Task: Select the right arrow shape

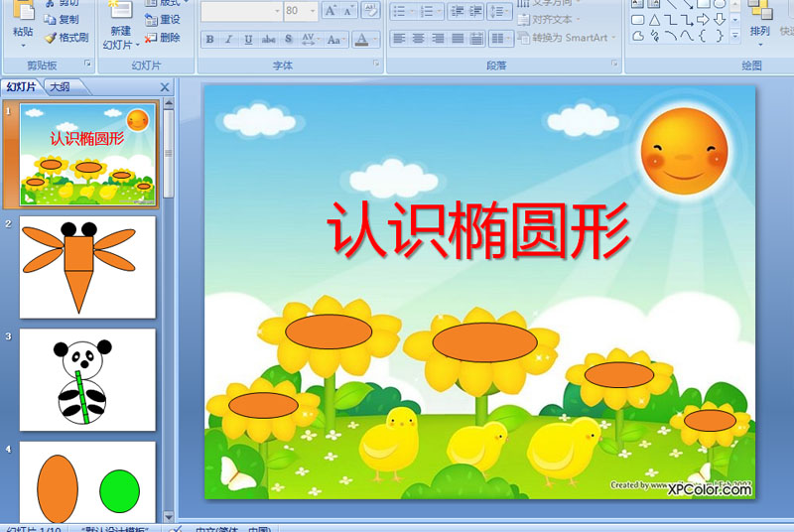Action: pyautogui.click(x=703, y=20)
